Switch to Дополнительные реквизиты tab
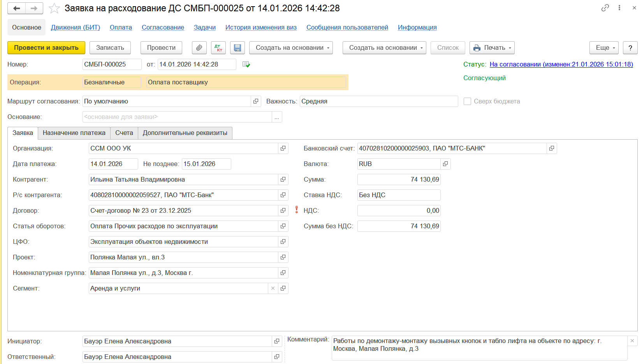642x364 pixels. tap(185, 133)
